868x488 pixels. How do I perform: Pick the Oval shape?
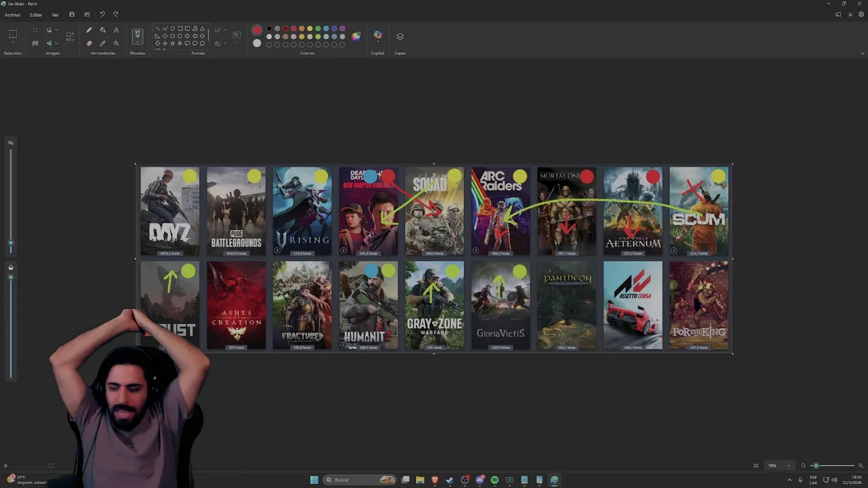172,28
